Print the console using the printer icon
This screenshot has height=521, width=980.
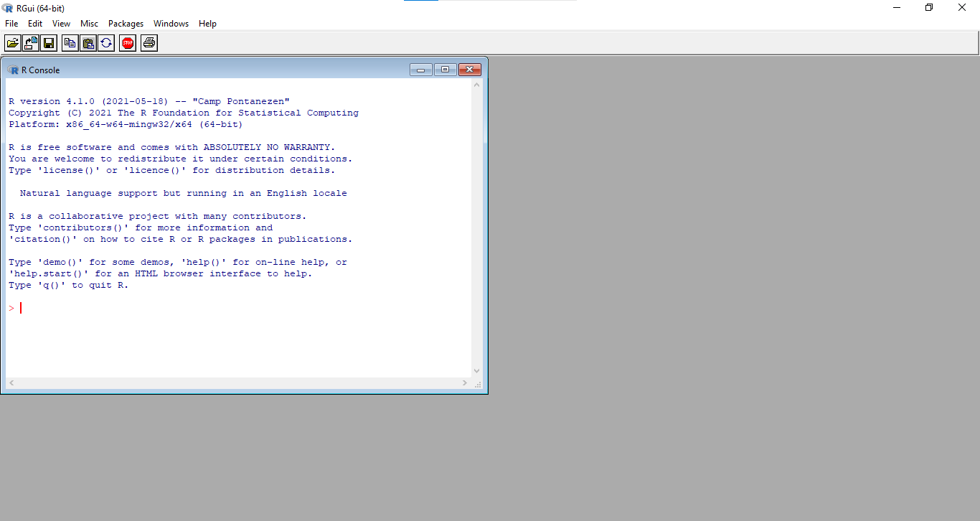(x=149, y=43)
